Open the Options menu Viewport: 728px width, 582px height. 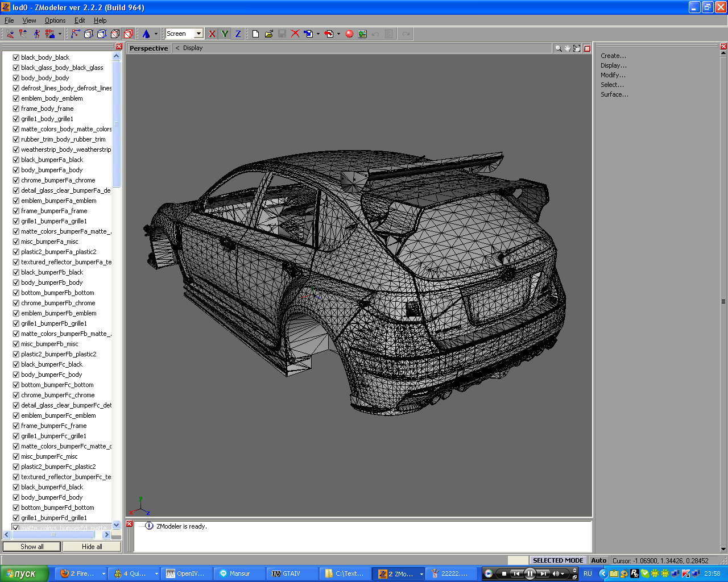point(55,20)
